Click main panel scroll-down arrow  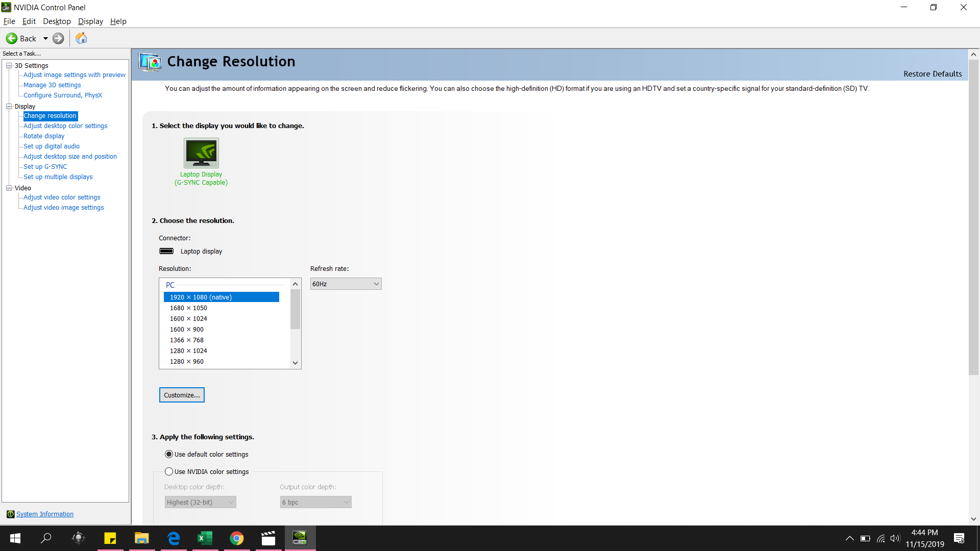pyautogui.click(x=973, y=519)
